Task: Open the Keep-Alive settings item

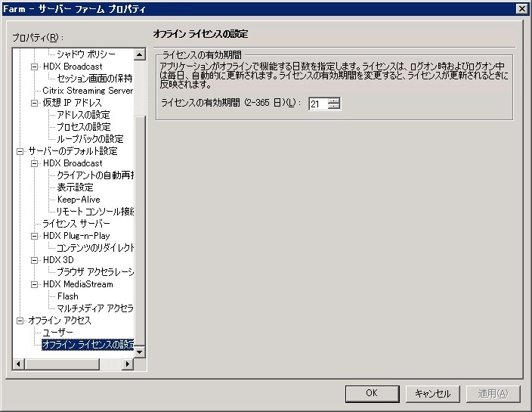Action: pyautogui.click(x=79, y=200)
